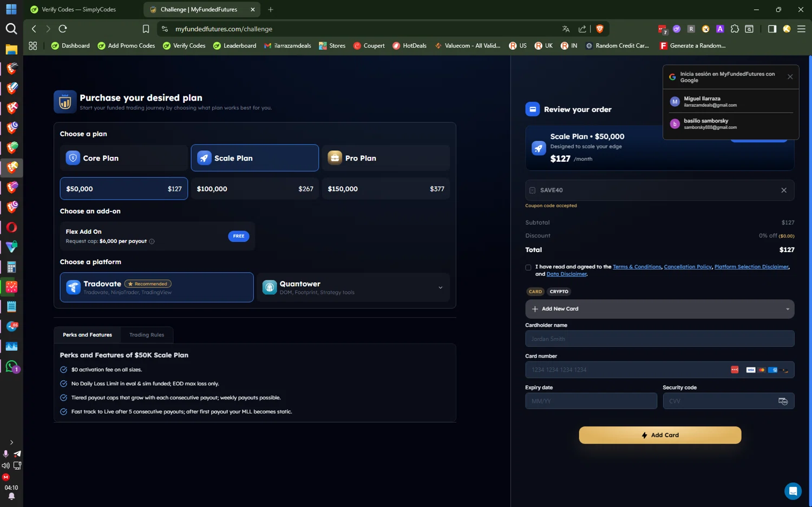This screenshot has width=812, height=507.
Task: Open Brave Shields lion icon
Action: click(x=600, y=29)
